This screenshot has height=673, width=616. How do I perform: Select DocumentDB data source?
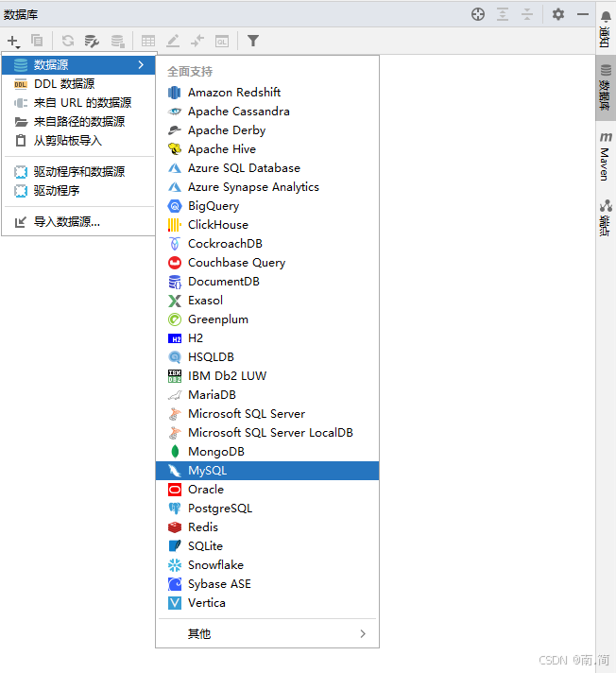(267, 281)
